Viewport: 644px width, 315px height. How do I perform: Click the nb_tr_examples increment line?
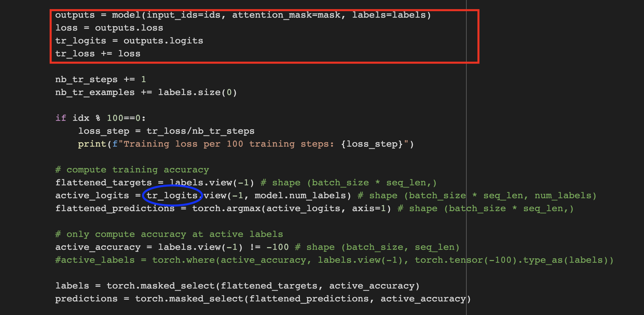click(x=146, y=92)
